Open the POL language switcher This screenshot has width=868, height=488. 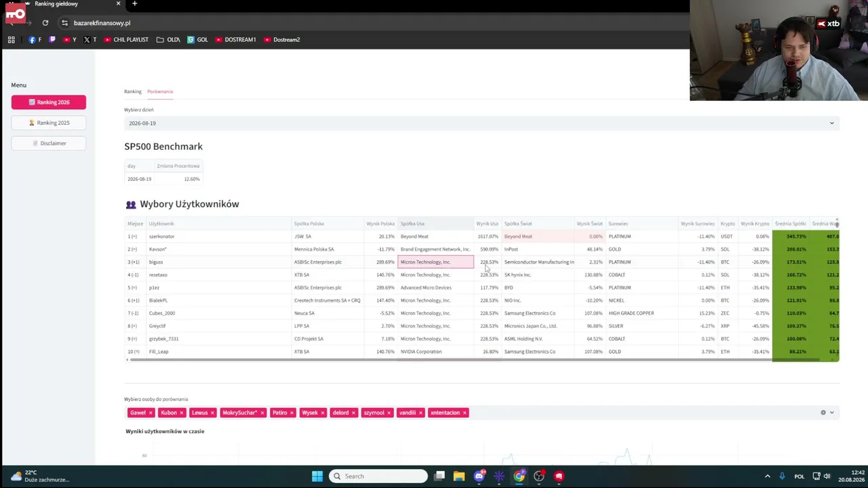pyautogui.click(x=799, y=476)
